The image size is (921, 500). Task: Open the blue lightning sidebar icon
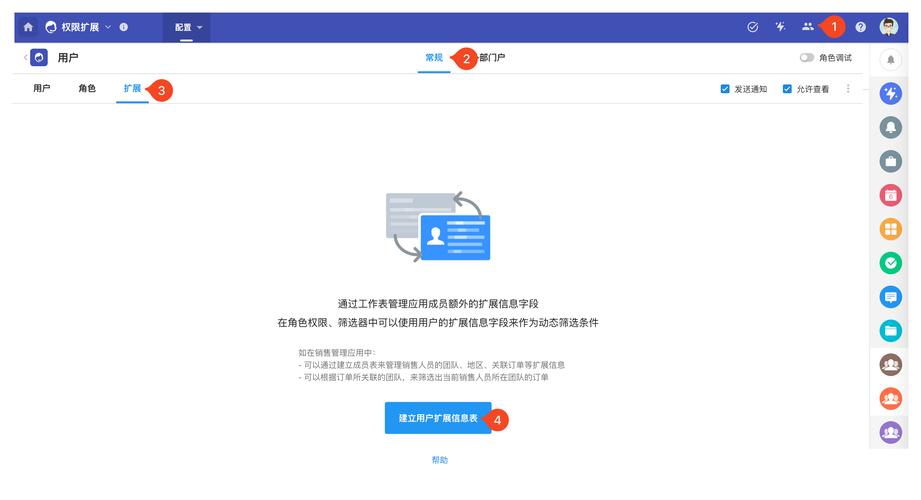pos(890,93)
